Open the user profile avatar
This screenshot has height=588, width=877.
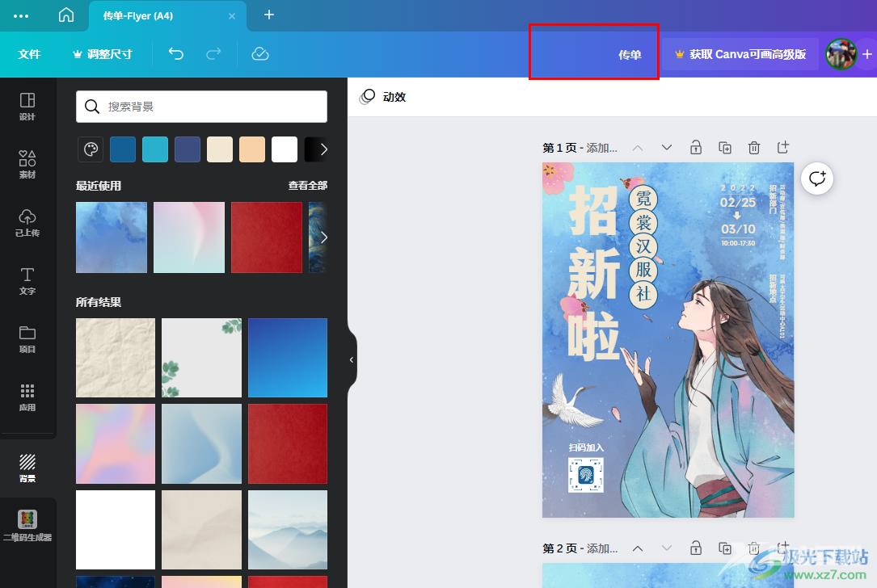point(841,54)
